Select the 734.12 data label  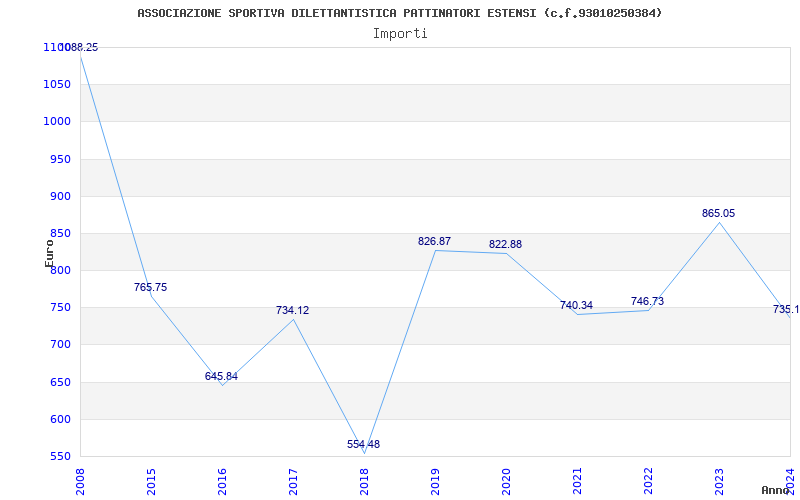(x=292, y=310)
